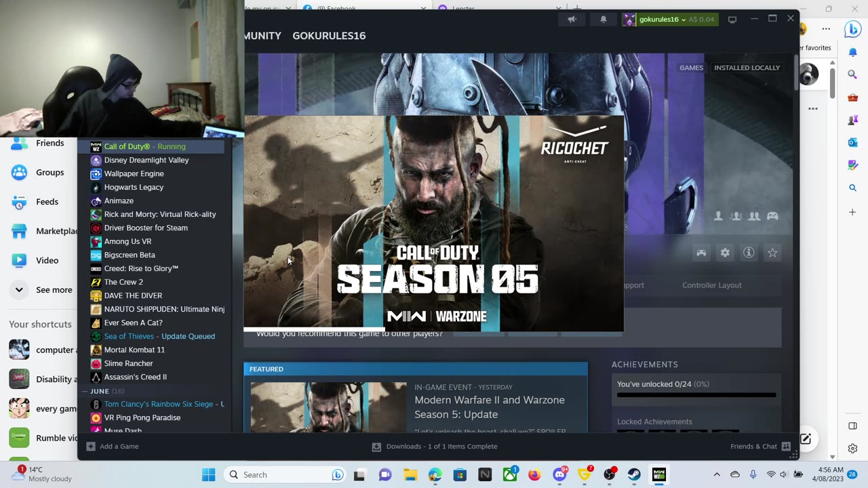Open Edge sidebar Outlook icon
The height and width of the screenshot is (488, 868).
coord(852,142)
